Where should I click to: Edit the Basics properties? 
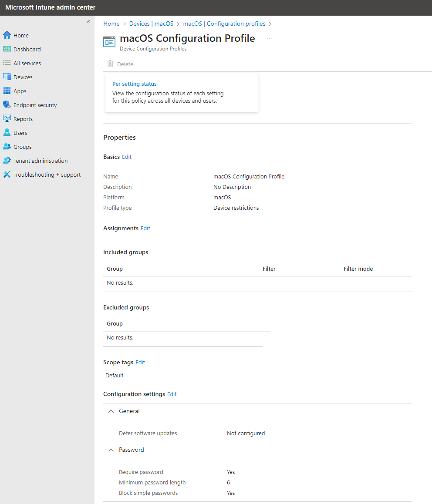[x=127, y=157]
